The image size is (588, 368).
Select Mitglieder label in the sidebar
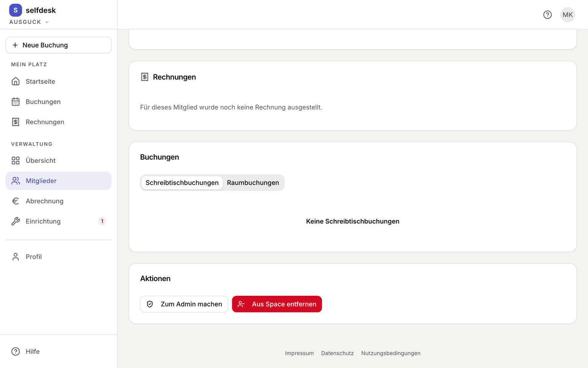point(41,181)
